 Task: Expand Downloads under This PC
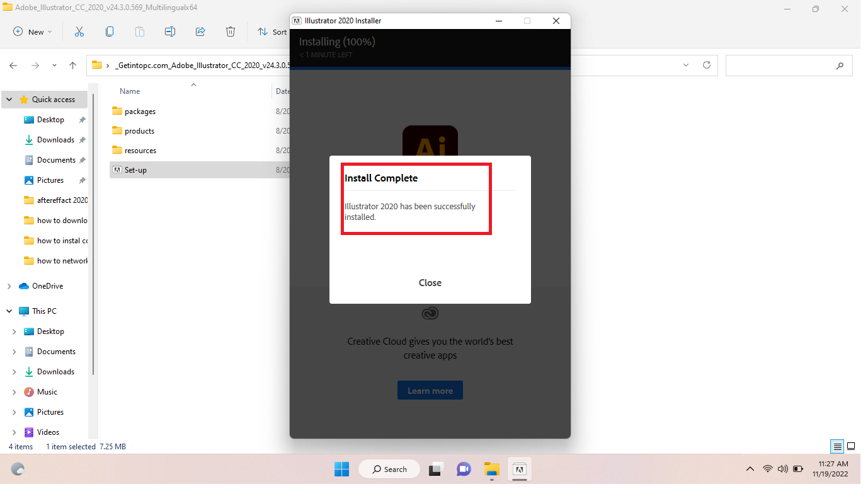pos(14,372)
